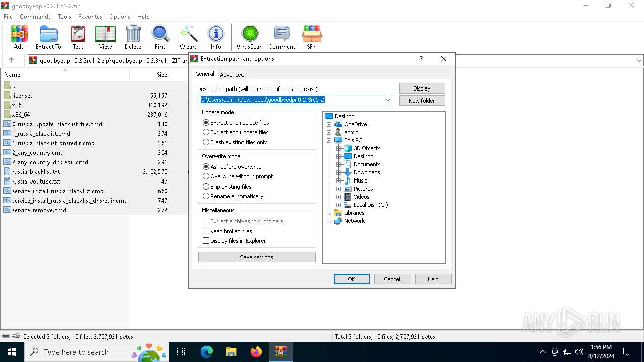Open Microsoft Edge from taskbar
The image size is (644, 362).
pyautogui.click(x=207, y=352)
